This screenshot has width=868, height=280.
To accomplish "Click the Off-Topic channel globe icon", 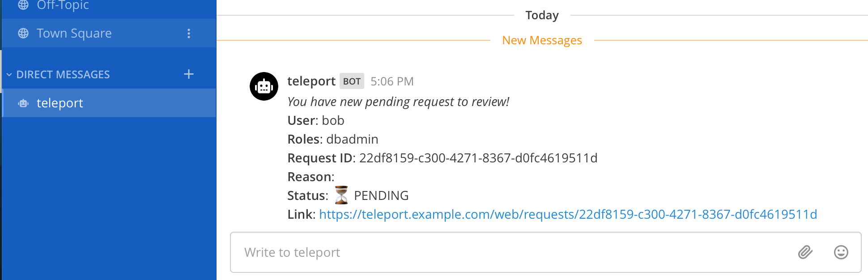I will tap(23, 5).
